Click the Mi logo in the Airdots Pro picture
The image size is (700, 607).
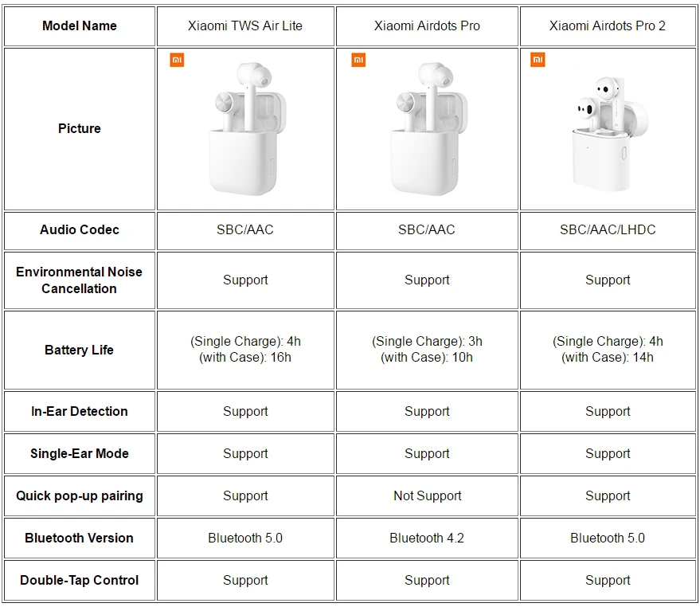358,61
